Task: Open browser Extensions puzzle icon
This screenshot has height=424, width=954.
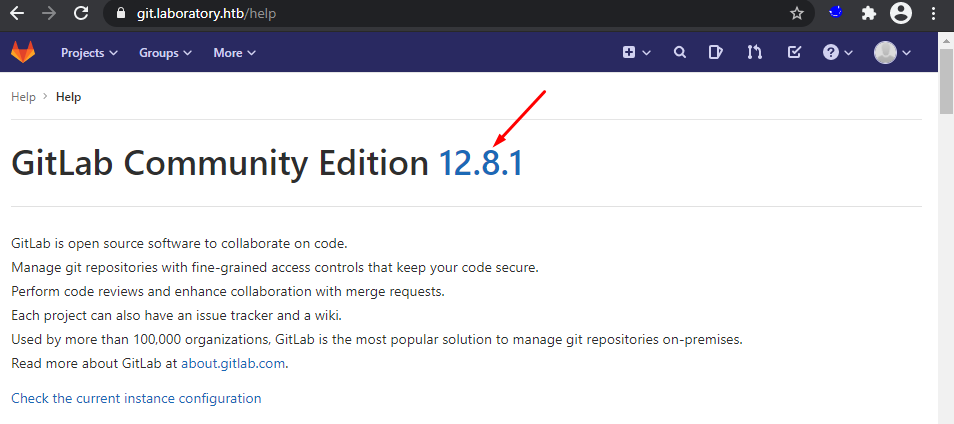Action: (x=868, y=13)
